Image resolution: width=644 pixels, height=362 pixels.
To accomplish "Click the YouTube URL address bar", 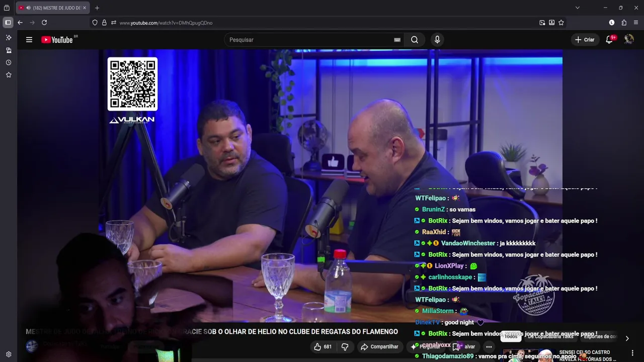I will coord(166,23).
